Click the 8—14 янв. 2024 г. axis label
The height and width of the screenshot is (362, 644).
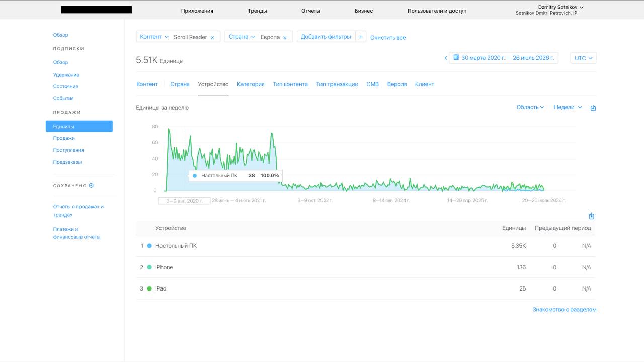[x=391, y=200]
